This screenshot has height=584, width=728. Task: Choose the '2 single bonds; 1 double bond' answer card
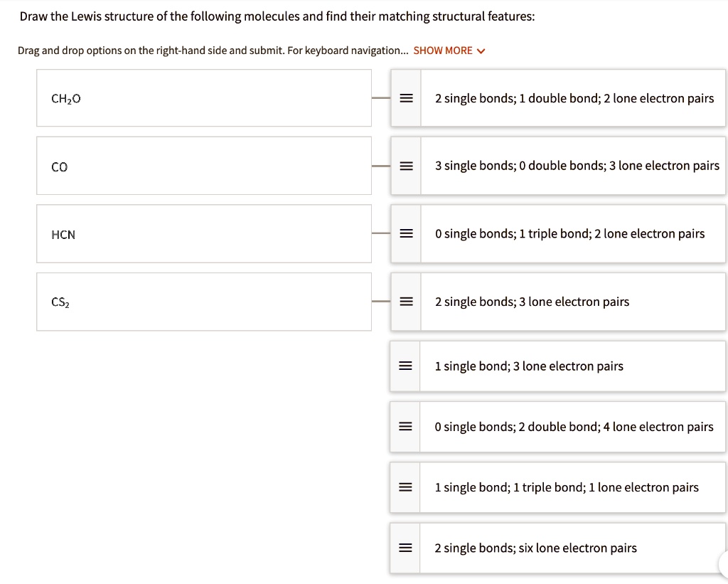click(x=574, y=98)
